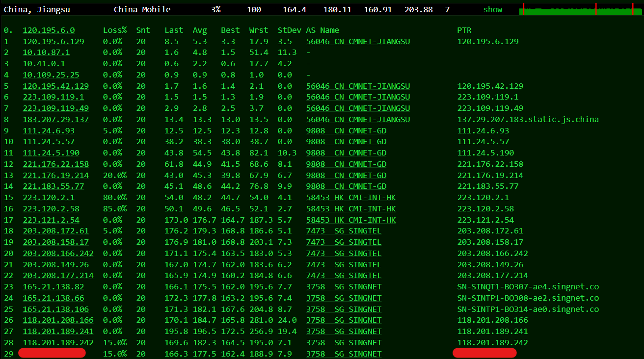Screen dimensions: 644x359
Task: Open AS link 9808 CN CMNET-GD in hop 14
Action: tap(346, 186)
